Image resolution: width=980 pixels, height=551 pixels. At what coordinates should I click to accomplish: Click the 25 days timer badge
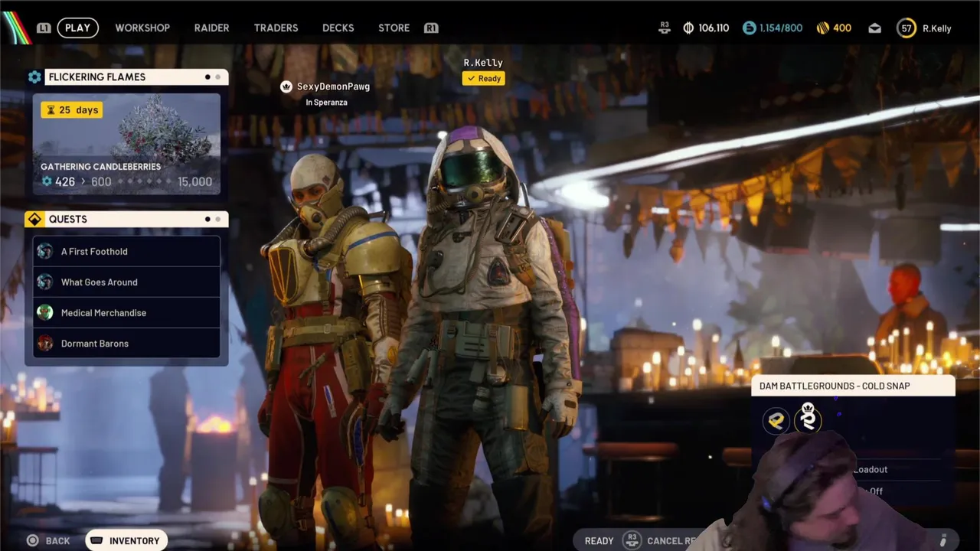[72, 109]
